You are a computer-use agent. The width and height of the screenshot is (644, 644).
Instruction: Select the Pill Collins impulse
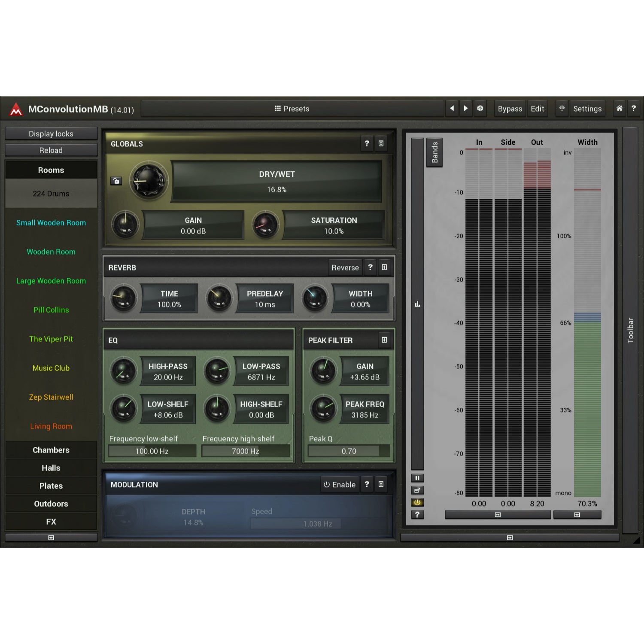point(51,310)
